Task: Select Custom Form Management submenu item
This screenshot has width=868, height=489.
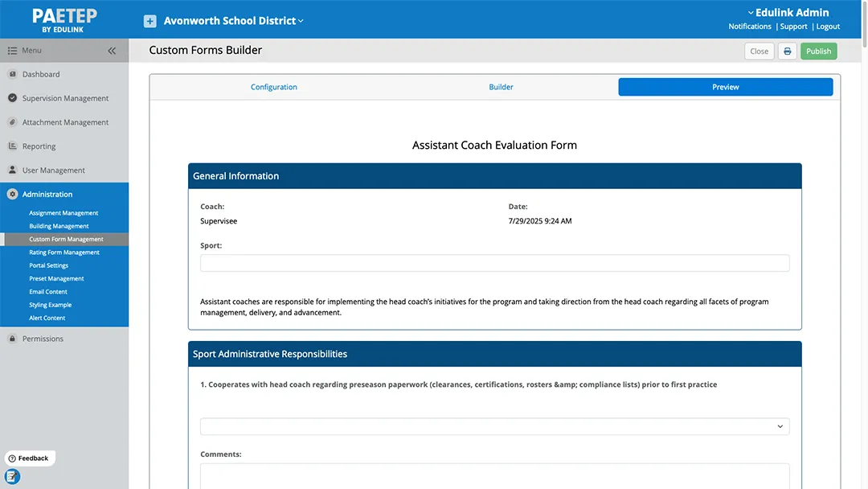Action: tap(66, 239)
